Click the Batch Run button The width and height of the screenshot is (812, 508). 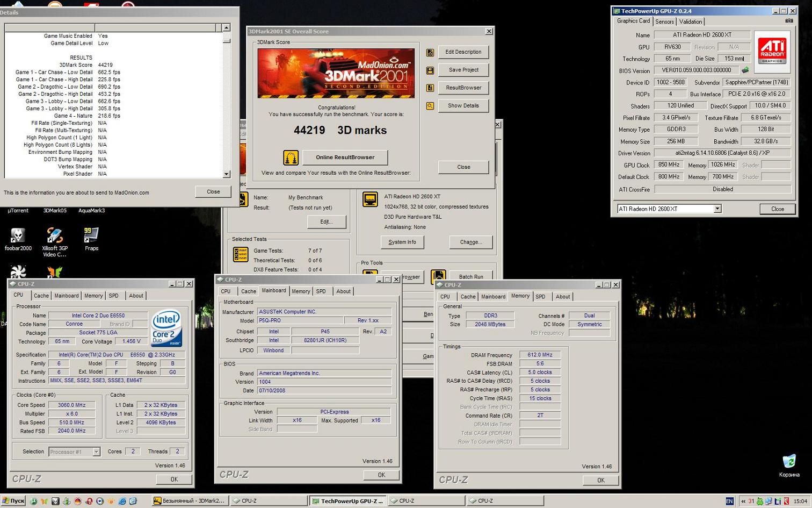click(471, 276)
